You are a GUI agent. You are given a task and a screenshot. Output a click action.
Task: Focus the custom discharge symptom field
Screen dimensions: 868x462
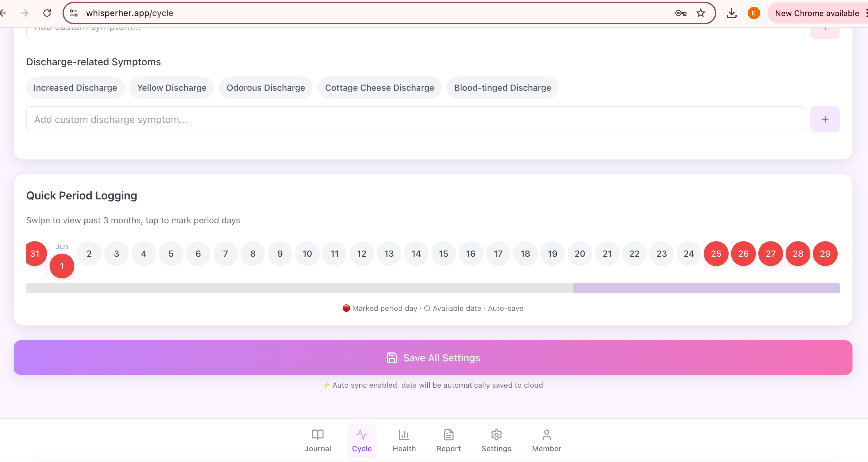415,119
